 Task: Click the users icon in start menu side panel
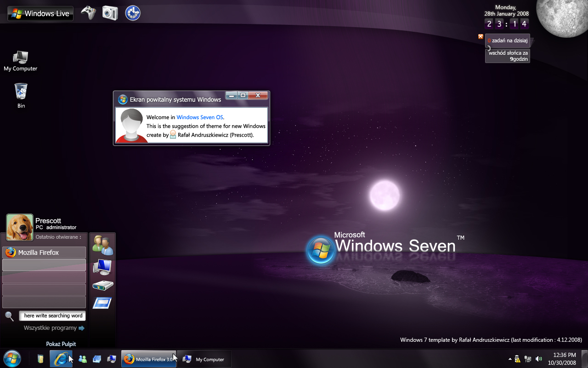[x=102, y=245]
